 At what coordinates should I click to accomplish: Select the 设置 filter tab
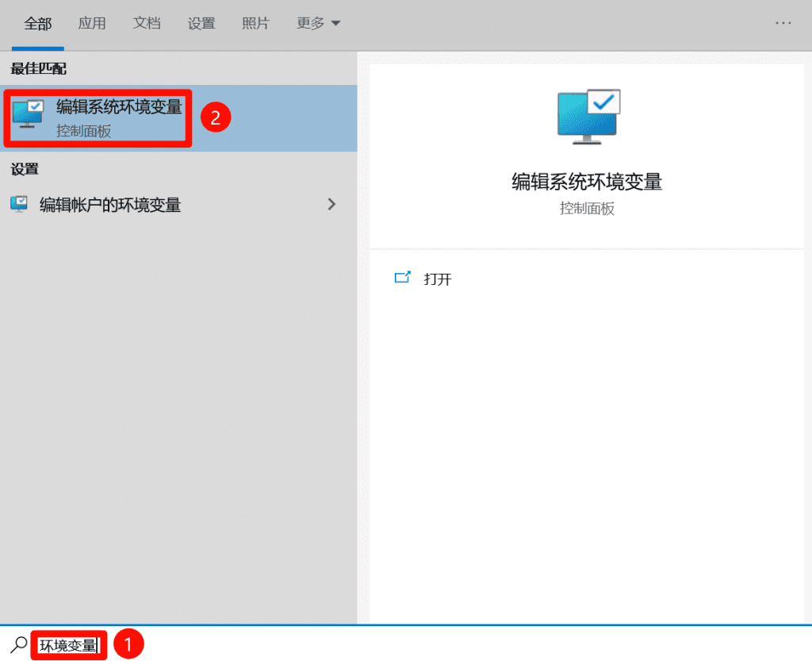click(201, 23)
